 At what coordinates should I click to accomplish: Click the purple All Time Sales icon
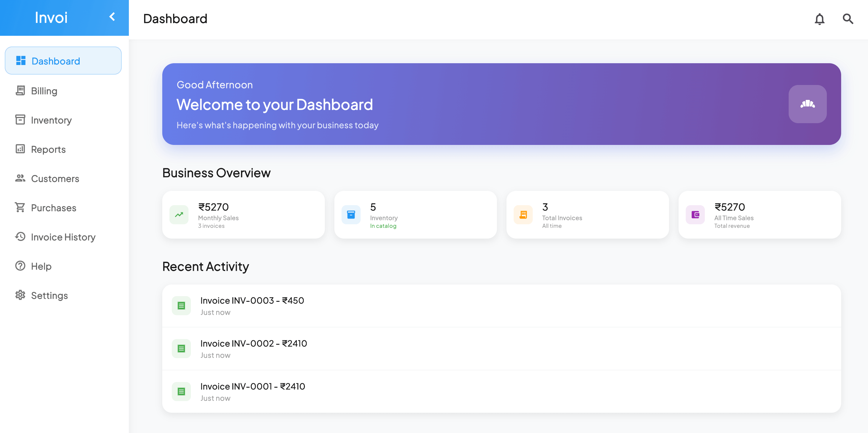695,214
